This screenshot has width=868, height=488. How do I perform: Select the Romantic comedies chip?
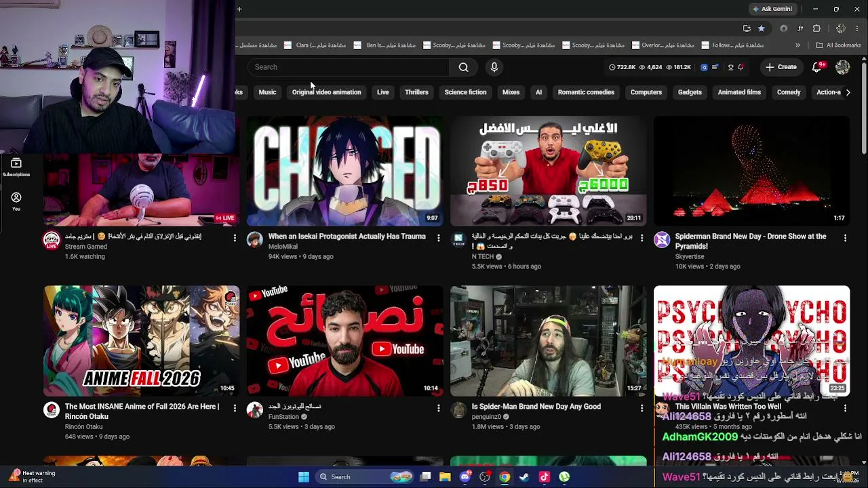(586, 92)
